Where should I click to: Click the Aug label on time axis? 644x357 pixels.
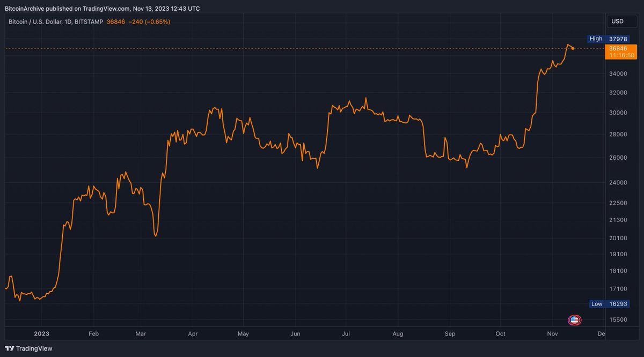coord(398,333)
